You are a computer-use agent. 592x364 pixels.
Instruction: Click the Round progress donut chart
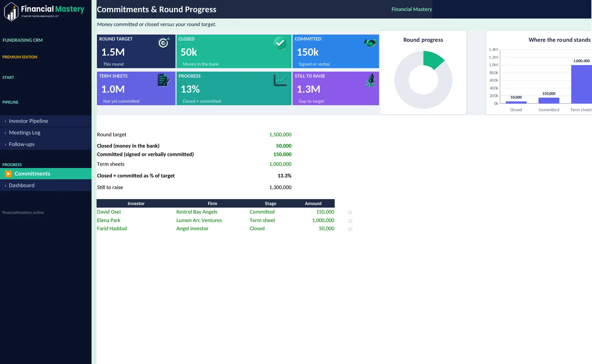point(423,80)
